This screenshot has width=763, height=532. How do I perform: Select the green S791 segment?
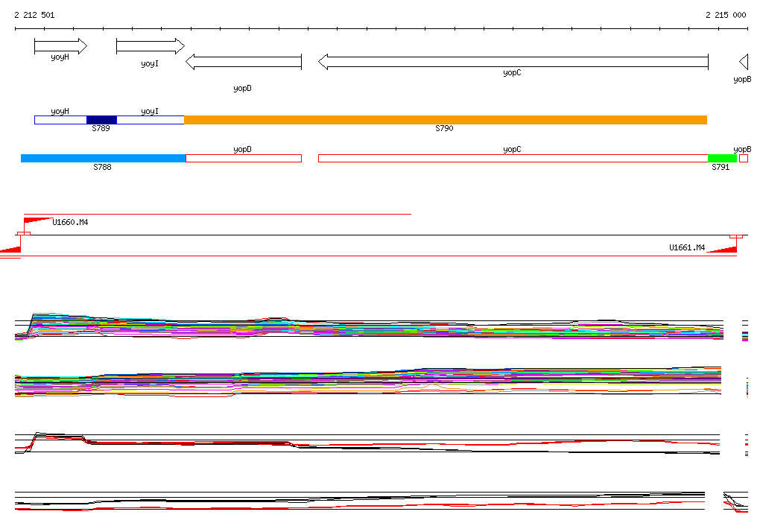[x=721, y=158]
